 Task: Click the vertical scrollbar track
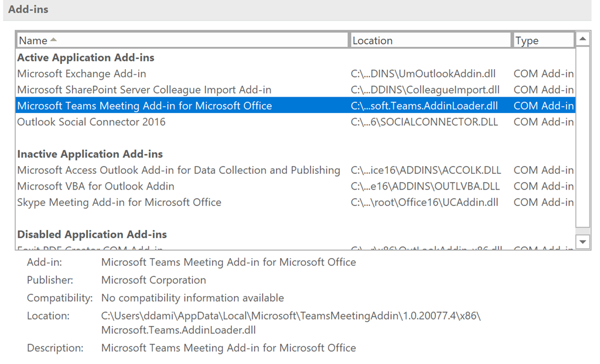(x=582, y=140)
